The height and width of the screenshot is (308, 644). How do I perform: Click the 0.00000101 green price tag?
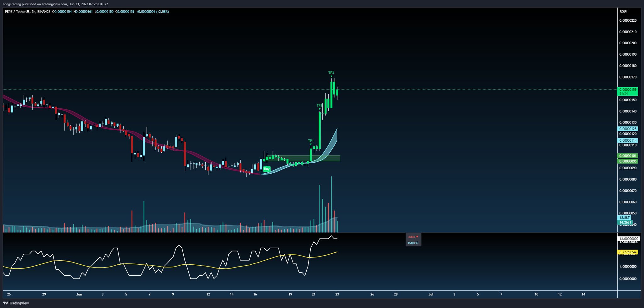(628, 156)
